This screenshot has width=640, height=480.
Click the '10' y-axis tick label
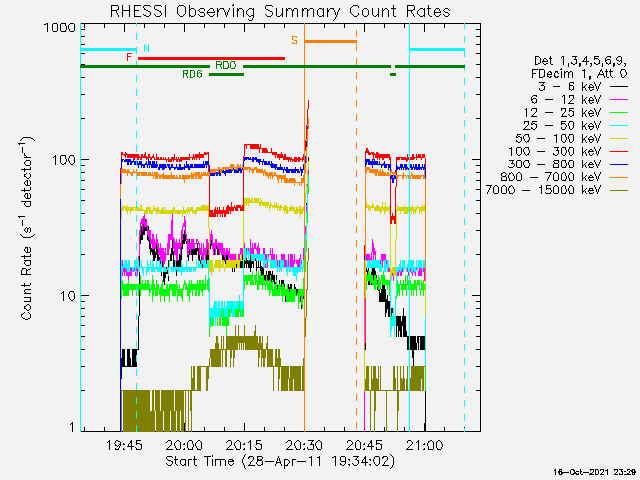[x=68, y=296]
